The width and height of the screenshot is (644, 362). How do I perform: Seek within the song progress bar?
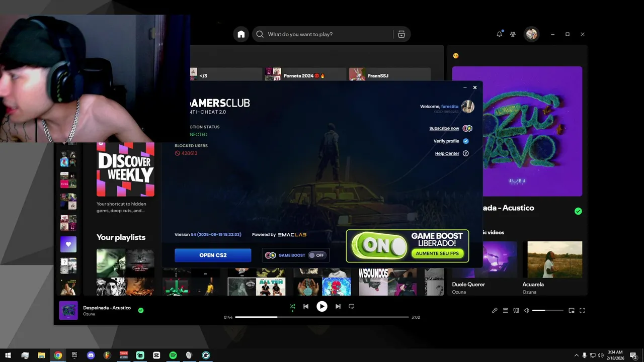pyautogui.click(x=322, y=317)
